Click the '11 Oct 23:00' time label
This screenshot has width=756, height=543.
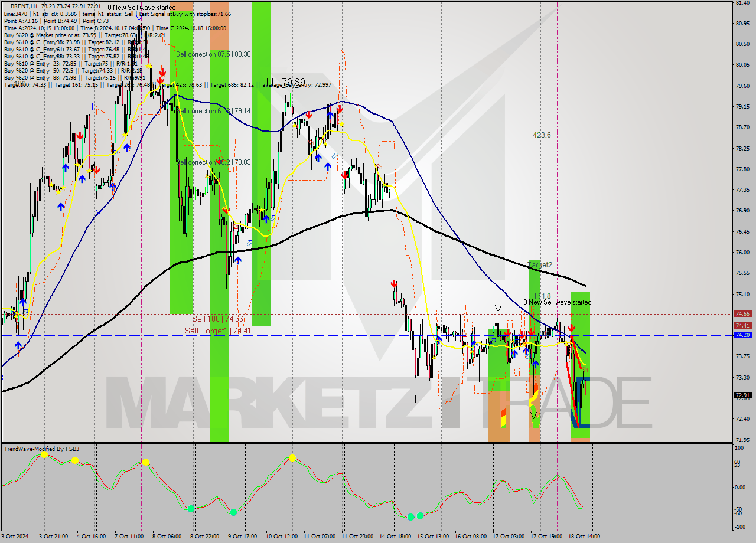click(x=358, y=537)
